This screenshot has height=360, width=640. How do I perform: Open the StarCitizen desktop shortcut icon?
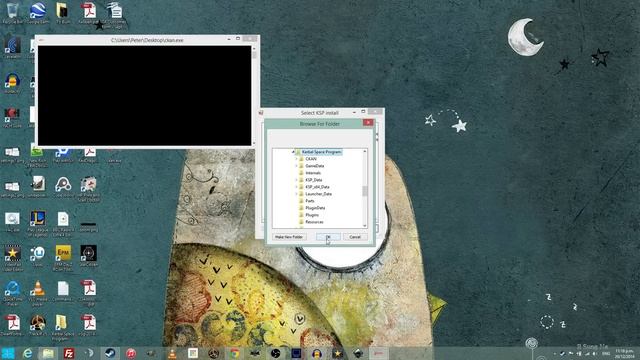pyautogui.click(x=88, y=256)
